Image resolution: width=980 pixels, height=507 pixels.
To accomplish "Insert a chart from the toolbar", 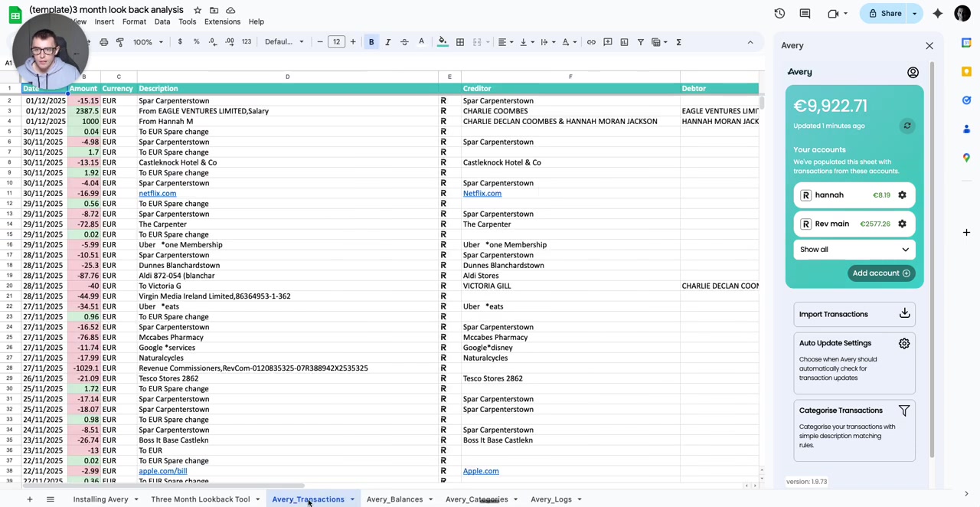I will point(624,42).
